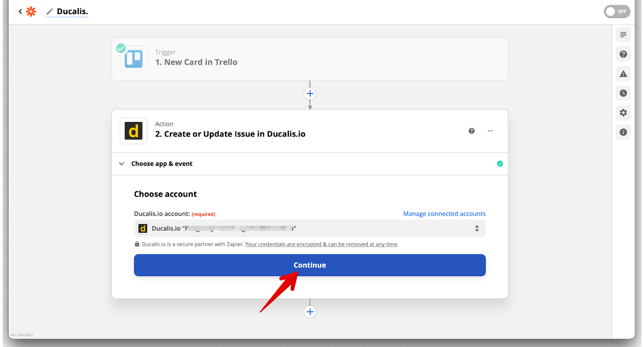Click the green check for Choose app & event
The height and width of the screenshot is (347, 644).
click(x=500, y=163)
